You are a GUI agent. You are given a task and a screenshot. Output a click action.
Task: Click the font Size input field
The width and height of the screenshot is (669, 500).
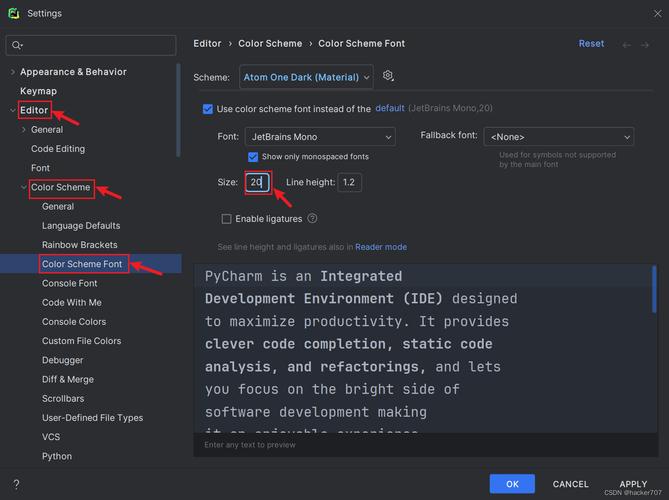pyautogui.click(x=258, y=182)
